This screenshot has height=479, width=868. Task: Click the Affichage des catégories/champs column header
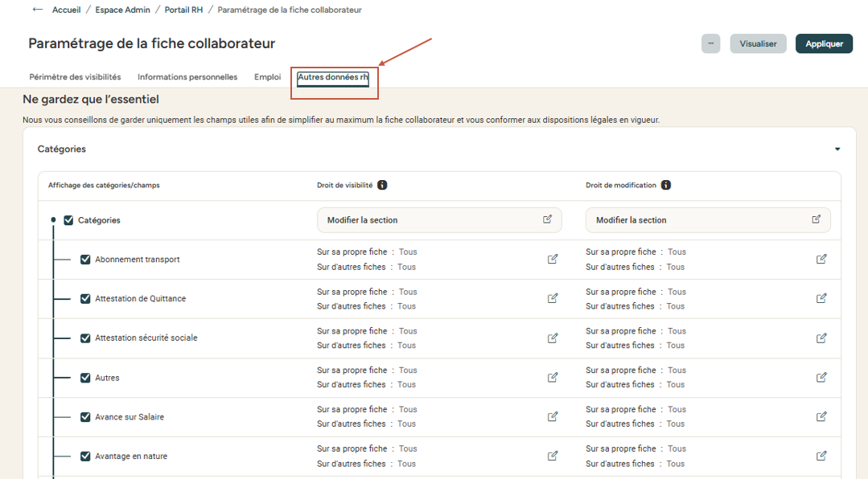tap(104, 186)
